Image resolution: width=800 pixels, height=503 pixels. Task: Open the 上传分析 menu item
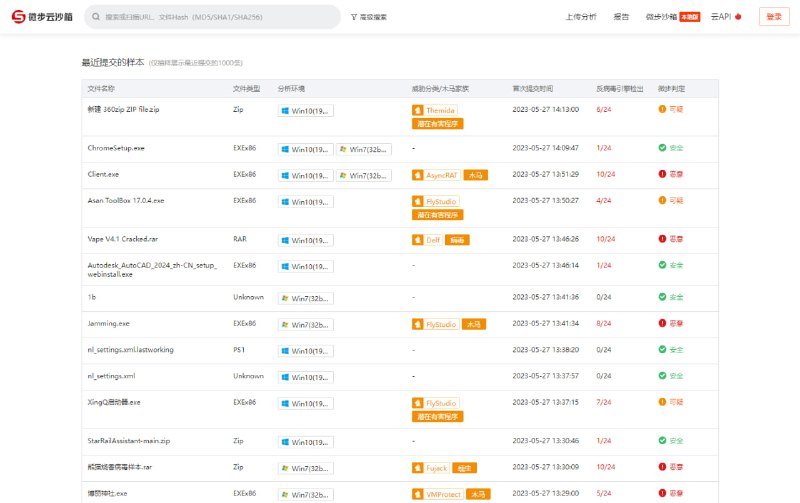pyautogui.click(x=581, y=17)
